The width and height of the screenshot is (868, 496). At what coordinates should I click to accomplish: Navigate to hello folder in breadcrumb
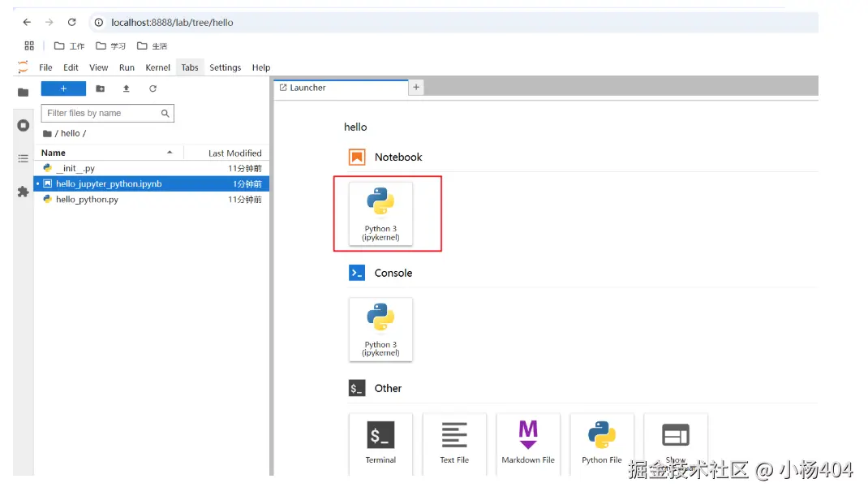[71, 134]
